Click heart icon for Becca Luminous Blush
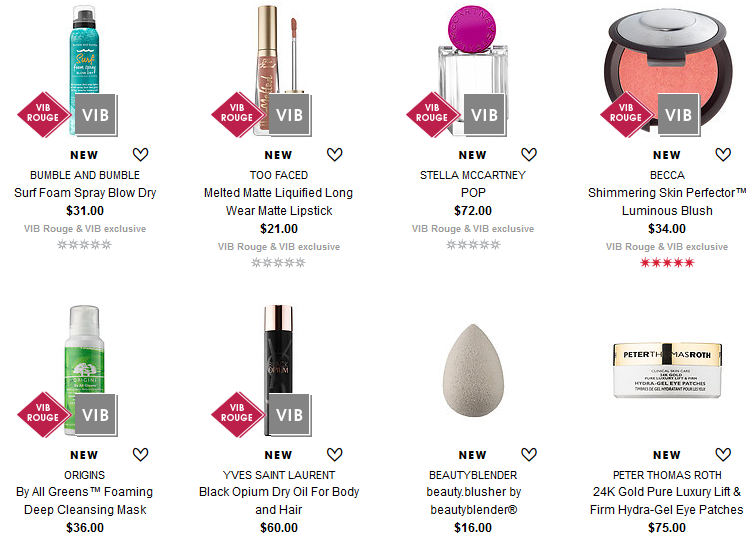Image resolution: width=746 pixels, height=534 pixels. pyautogui.click(x=723, y=155)
